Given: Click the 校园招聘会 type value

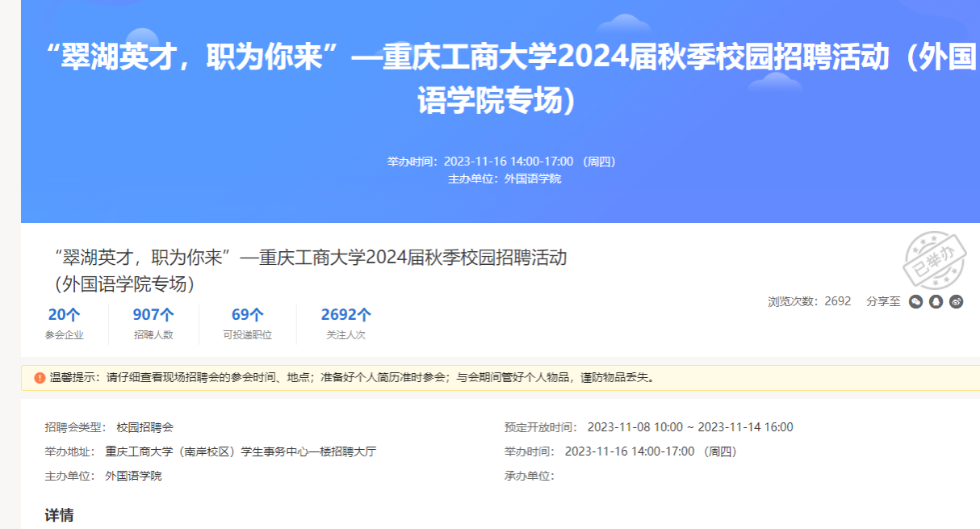Looking at the screenshot, I should (144, 427).
